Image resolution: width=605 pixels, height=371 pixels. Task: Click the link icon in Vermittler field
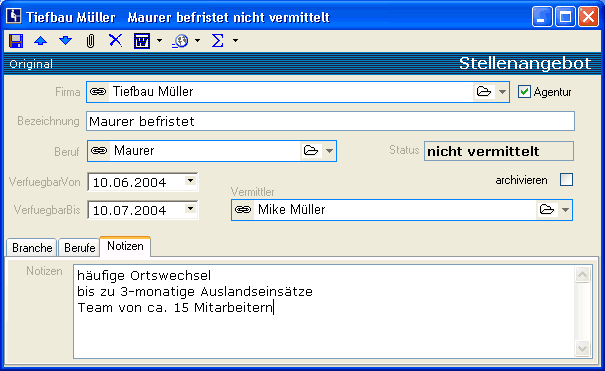[243, 209]
